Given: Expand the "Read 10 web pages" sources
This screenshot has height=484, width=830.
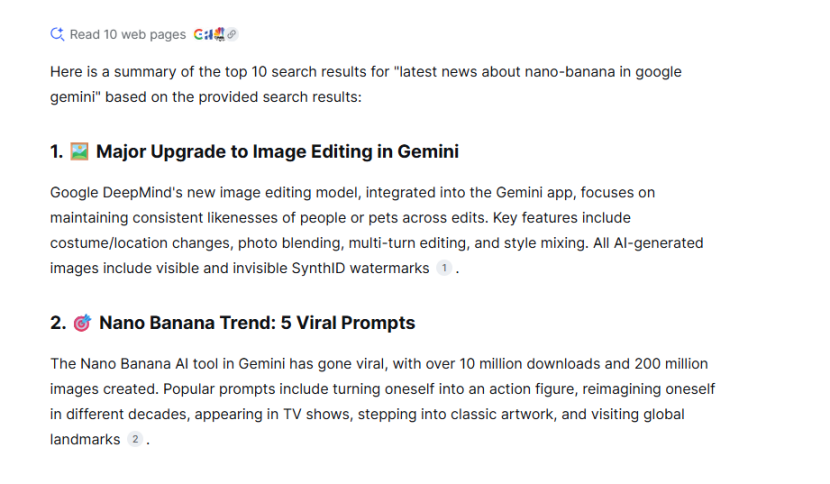Looking at the screenshot, I should [x=127, y=34].
